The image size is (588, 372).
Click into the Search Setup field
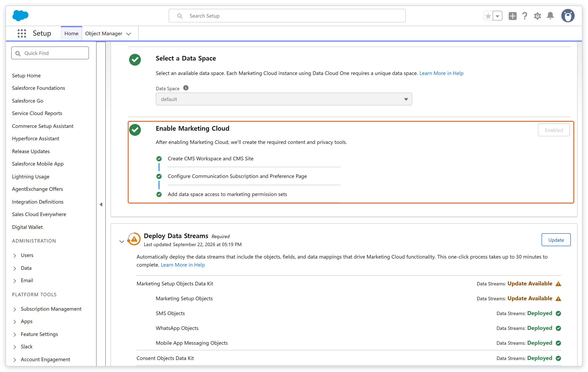point(287,16)
